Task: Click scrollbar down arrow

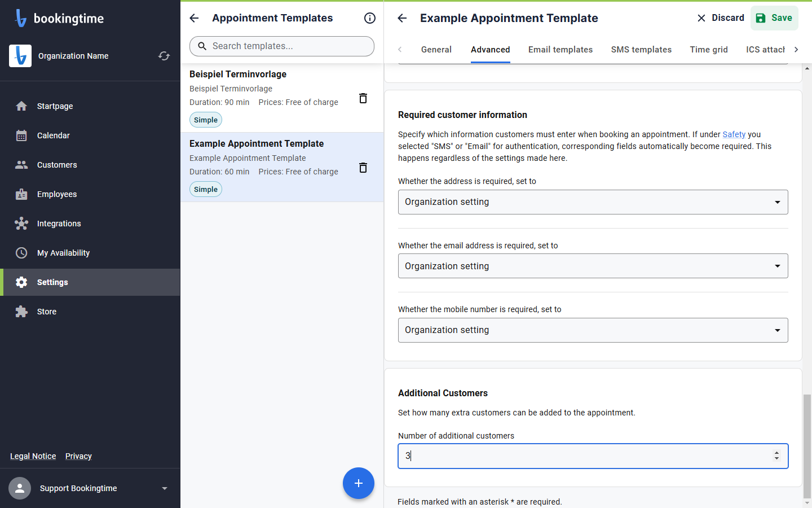Action: pos(807,503)
